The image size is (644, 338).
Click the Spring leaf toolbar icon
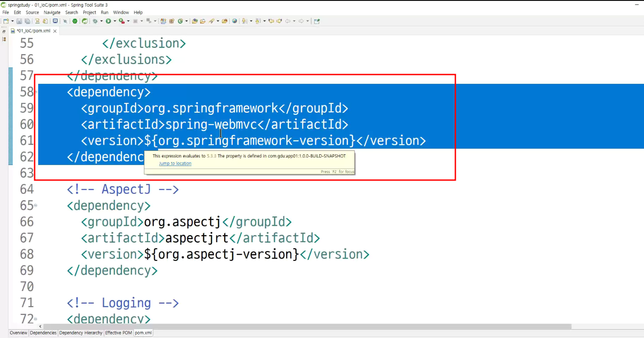pos(84,21)
